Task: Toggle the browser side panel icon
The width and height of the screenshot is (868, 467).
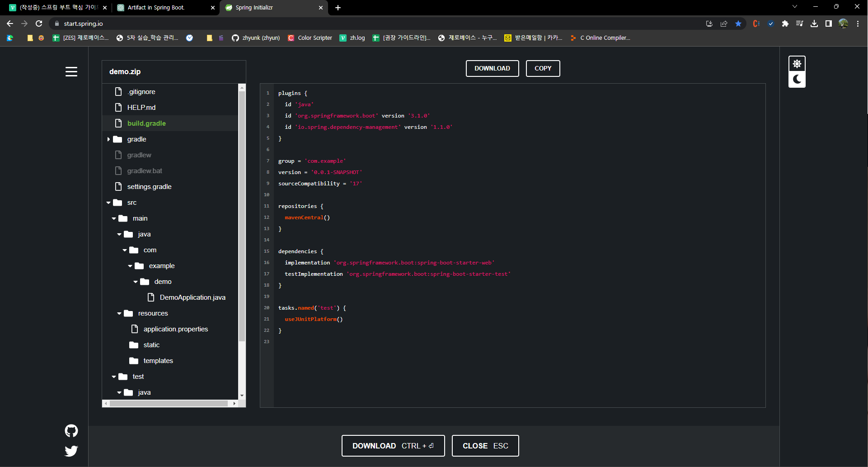Action: [829, 24]
